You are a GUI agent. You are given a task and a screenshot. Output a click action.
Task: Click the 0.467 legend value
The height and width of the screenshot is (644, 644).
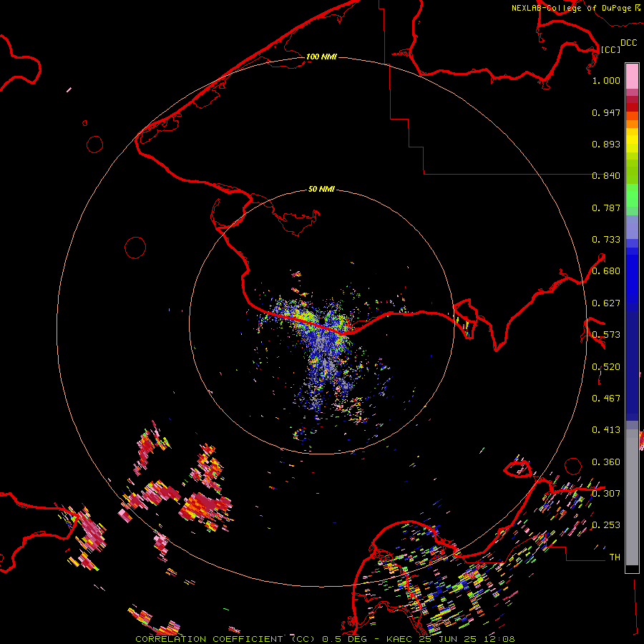point(606,399)
